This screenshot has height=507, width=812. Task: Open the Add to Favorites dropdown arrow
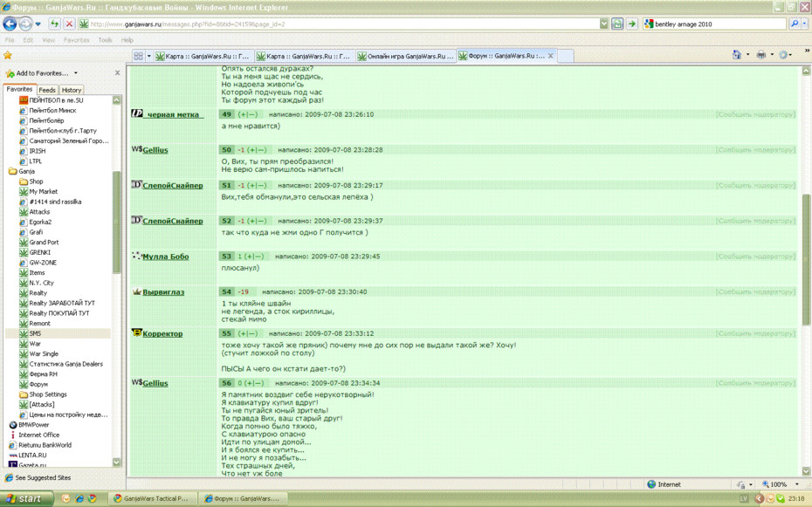[x=76, y=73]
